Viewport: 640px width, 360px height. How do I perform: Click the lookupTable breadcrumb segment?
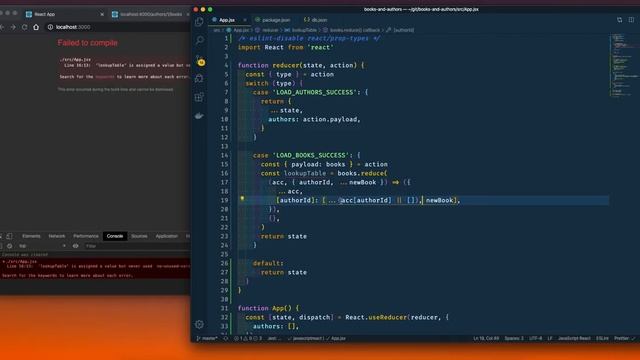click(x=301, y=30)
